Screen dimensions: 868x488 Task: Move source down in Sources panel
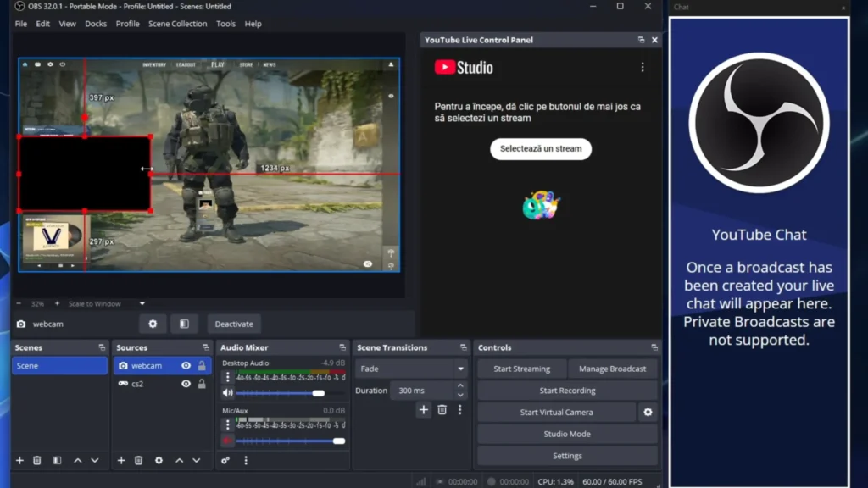pyautogui.click(x=197, y=460)
